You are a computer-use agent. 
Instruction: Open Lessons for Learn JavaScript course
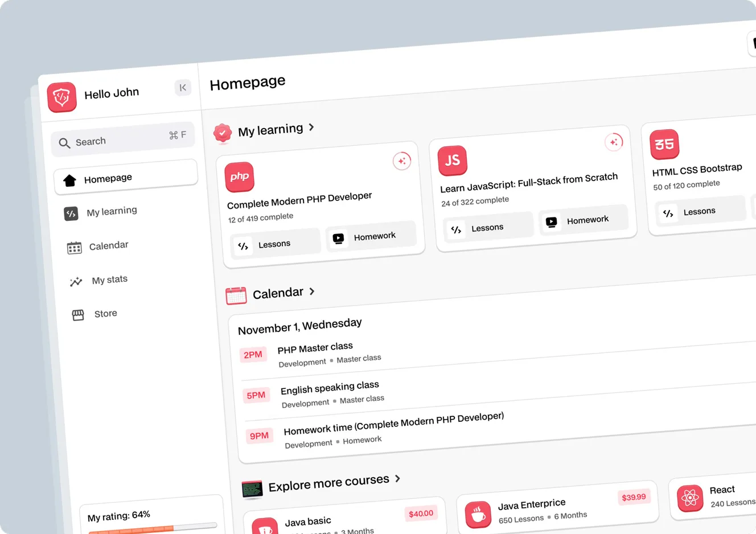[488, 227]
